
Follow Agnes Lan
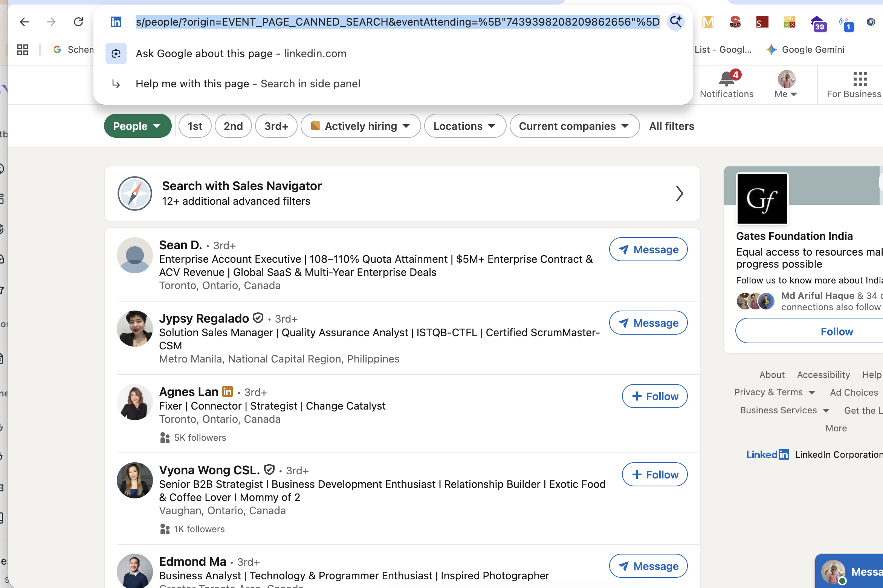click(654, 396)
